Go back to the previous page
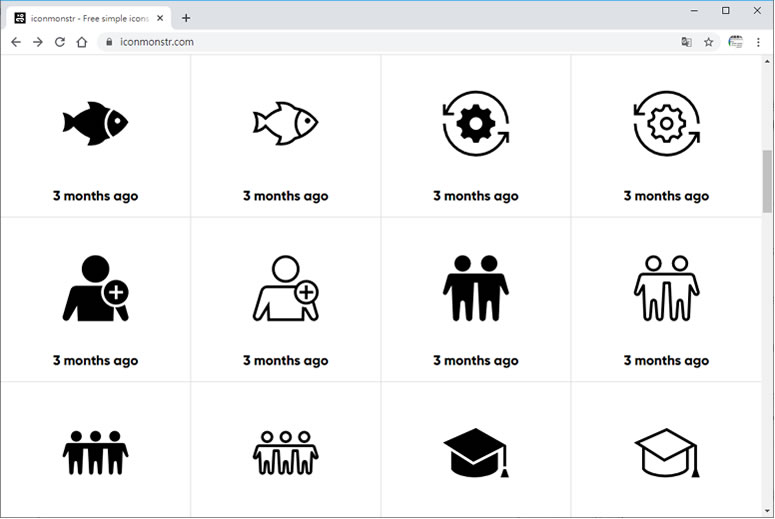 [16, 42]
